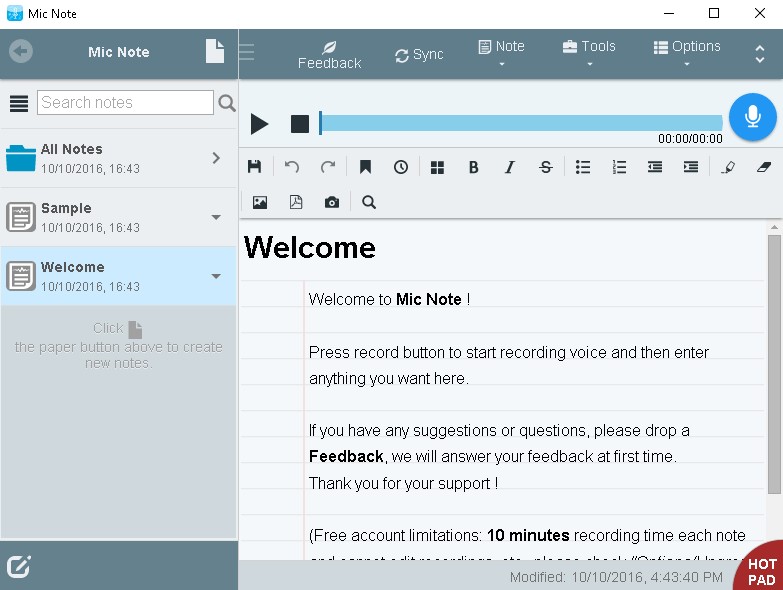Open the Tools menu
Viewport: 783px width, 590px height.
tap(589, 53)
